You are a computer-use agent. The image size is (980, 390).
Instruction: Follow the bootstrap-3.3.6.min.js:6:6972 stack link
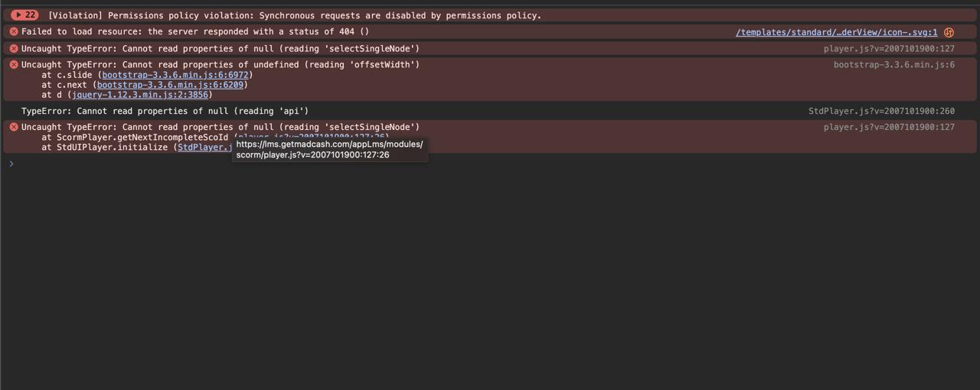tap(175, 75)
